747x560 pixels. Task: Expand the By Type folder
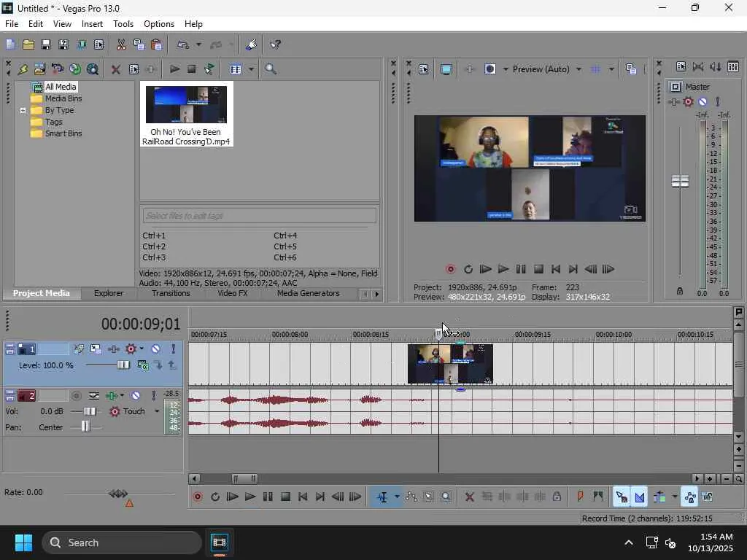pyautogui.click(x=23, y=111)
